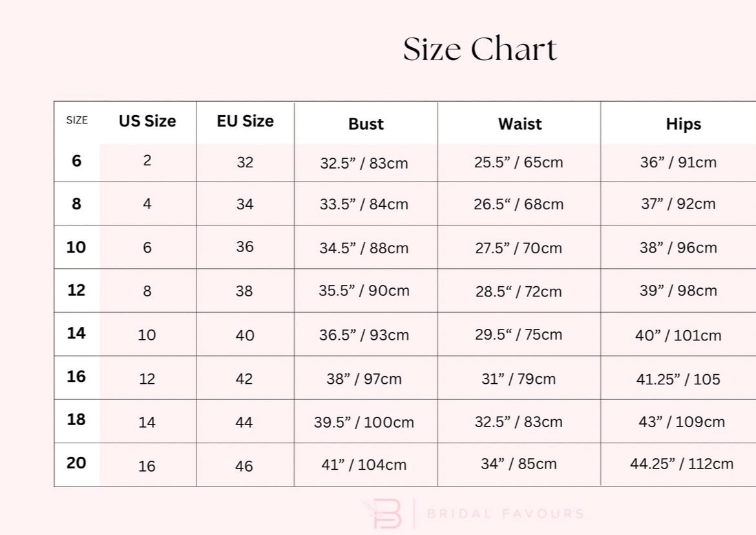This screenshot has width=756, height=535.
Task: Click bust cell 39.5" / 100cm
Action: coord(364,423)
